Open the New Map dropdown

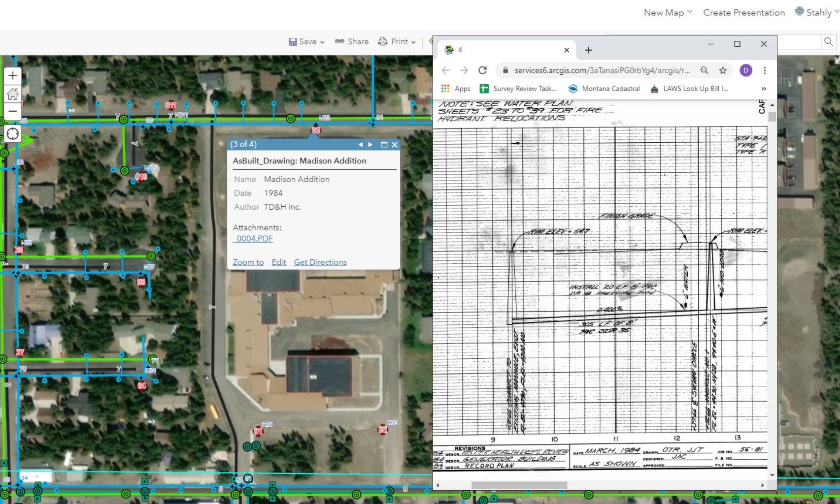click(x=668, y=12)
